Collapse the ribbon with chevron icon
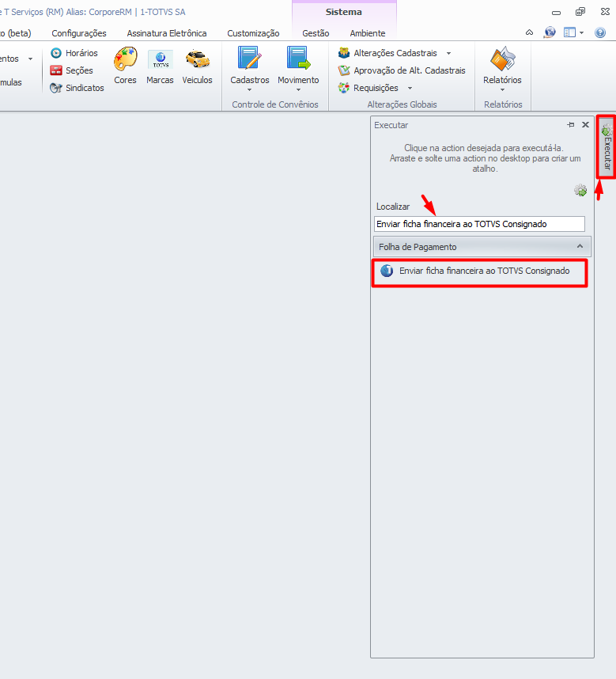The image size is (616, 679). 529,32
